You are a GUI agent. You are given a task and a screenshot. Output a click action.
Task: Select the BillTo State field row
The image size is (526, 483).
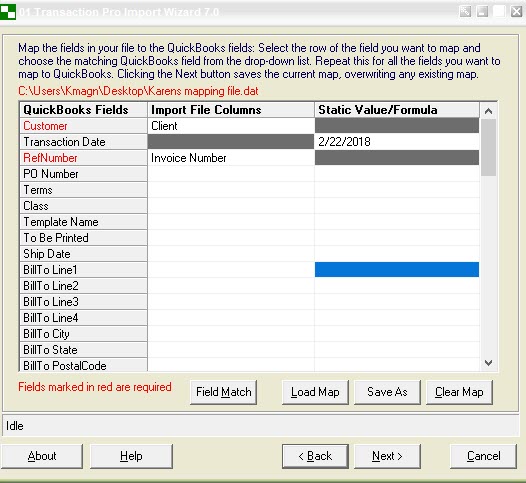point(84,350)
